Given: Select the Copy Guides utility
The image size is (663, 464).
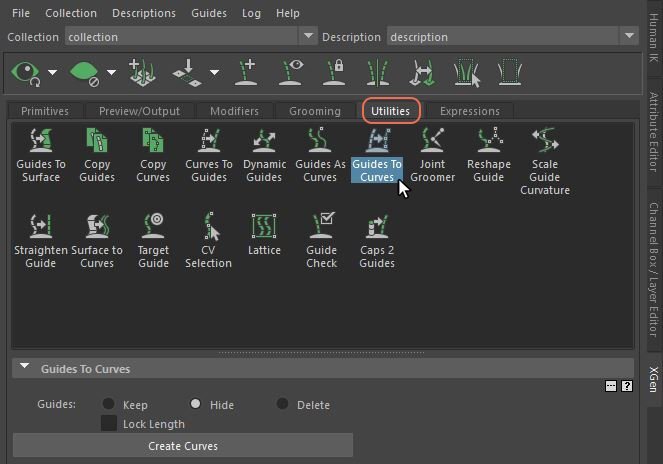Looking at the screenshot, I should 97,141.
